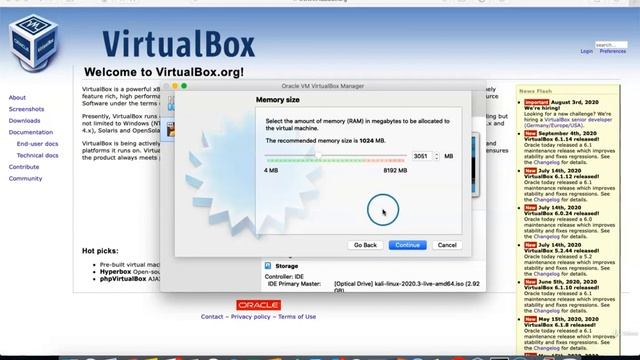Click the Storage heading in details pane
This screenshot has height=360, width=640.
pyautogui.click(x=287, y=266)
